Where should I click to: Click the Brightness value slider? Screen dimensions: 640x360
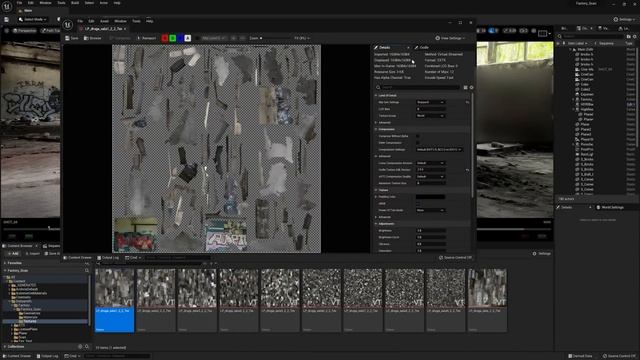(430, 230)
